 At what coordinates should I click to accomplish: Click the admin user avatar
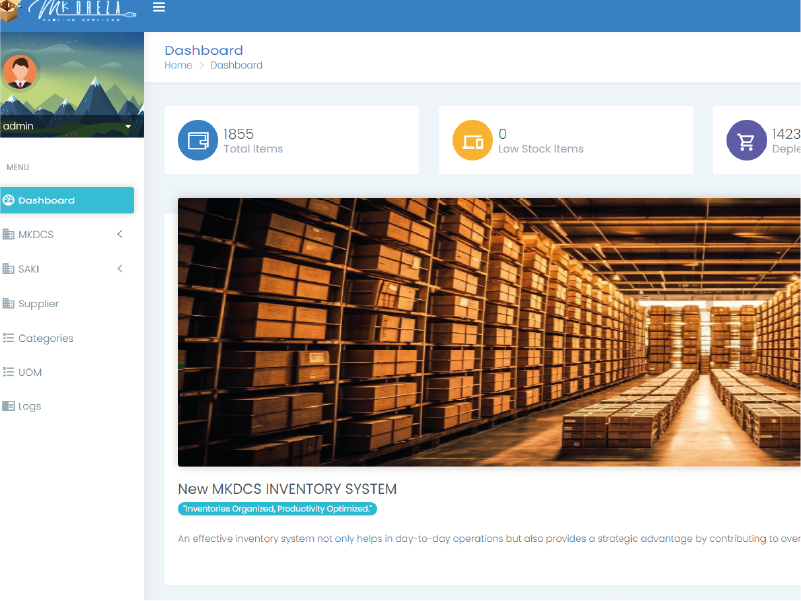tap(20, 72)
